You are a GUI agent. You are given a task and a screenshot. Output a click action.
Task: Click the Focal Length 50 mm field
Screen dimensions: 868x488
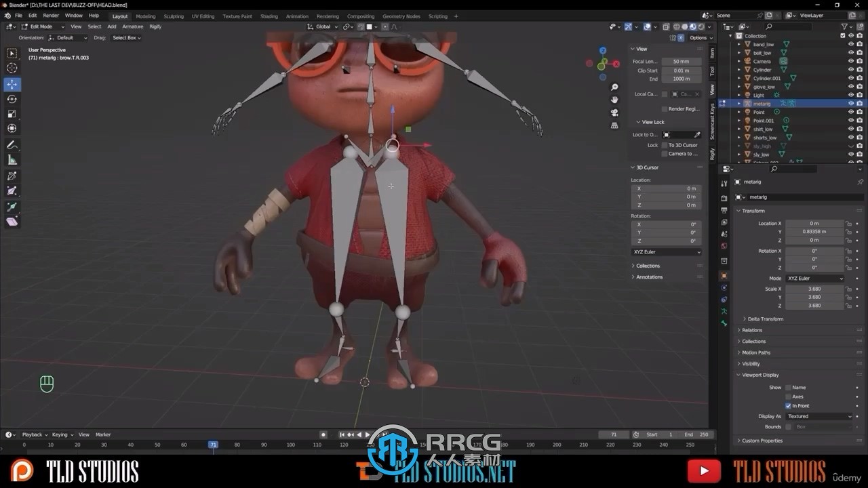[x=681, y=62]
